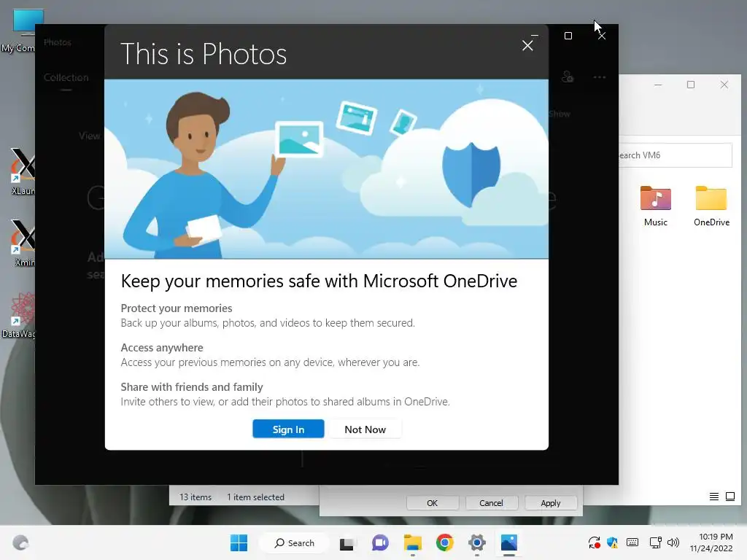
Task: Open Task View from taskbar
Action: 347,542
